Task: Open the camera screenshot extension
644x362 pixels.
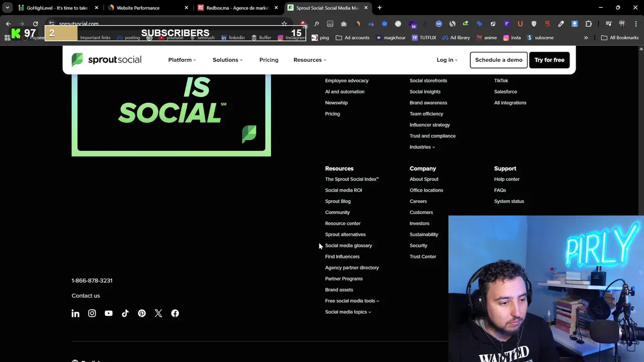Action: click(344, 24)
